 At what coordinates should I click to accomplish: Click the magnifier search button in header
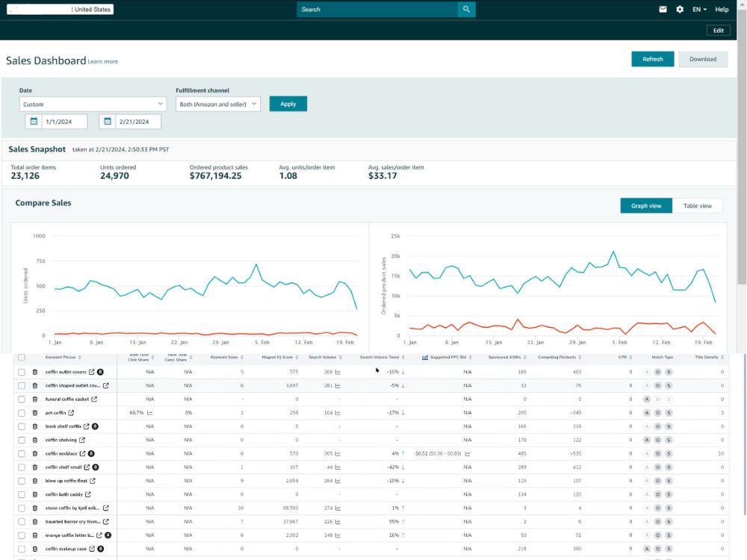tap(466, 9)
